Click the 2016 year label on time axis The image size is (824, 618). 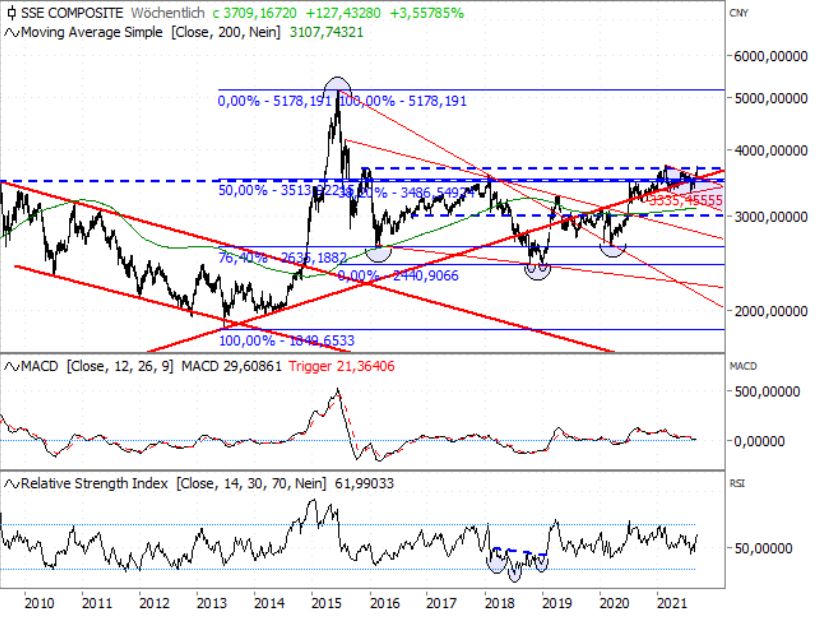pyautogui.click(x=384, y=603)
